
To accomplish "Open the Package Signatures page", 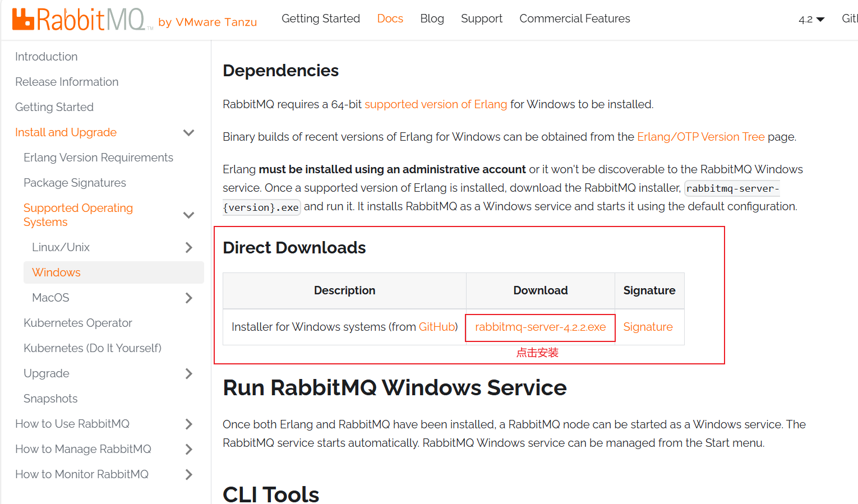I will point(75,183).
